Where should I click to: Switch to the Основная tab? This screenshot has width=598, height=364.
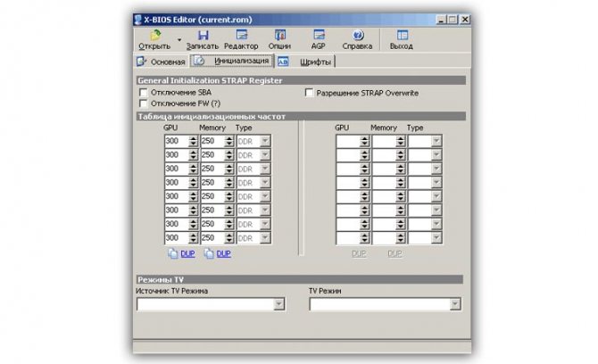click(162, 62)
